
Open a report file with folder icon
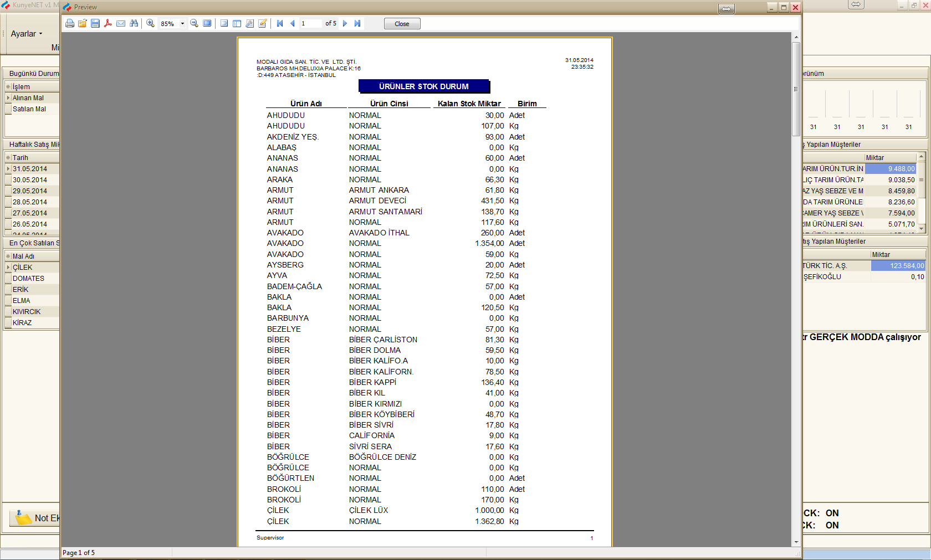83,23
